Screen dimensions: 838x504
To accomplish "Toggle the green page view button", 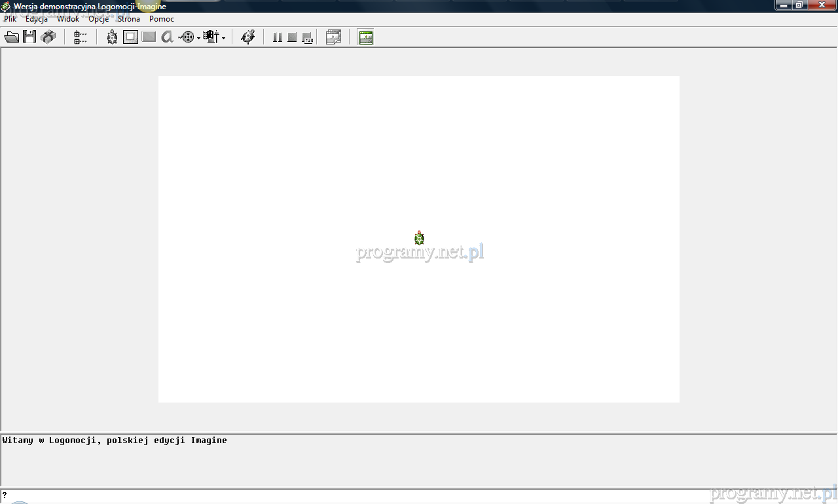I will click(365, 37).
